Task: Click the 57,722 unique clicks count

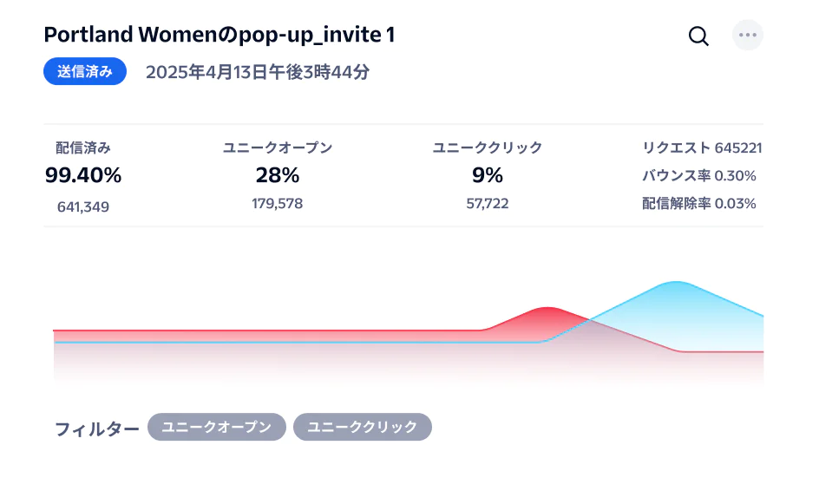Action: coord(488,204)
